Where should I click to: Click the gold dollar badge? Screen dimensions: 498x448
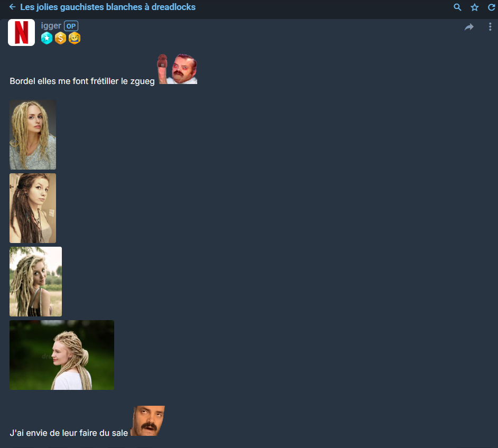(60, 39)
